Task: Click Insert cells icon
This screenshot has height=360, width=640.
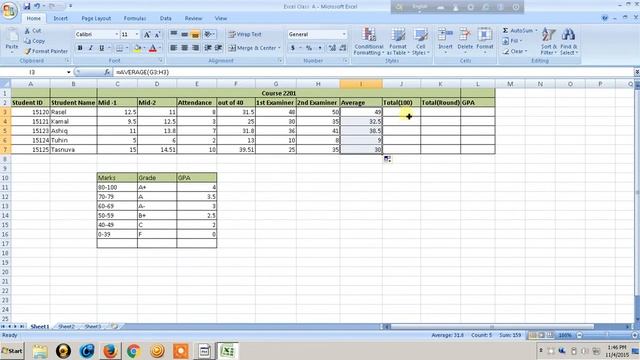Action: point(445,35)
